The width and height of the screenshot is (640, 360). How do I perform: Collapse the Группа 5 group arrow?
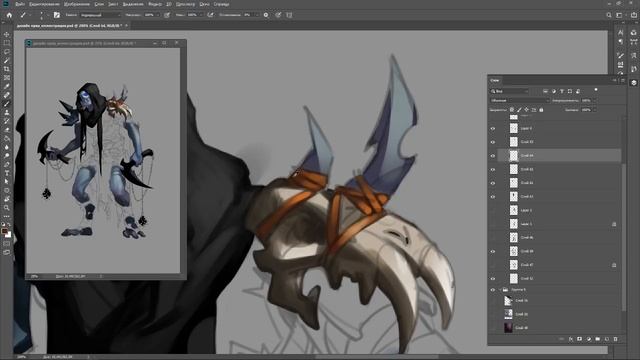click(x=500, y=290)
